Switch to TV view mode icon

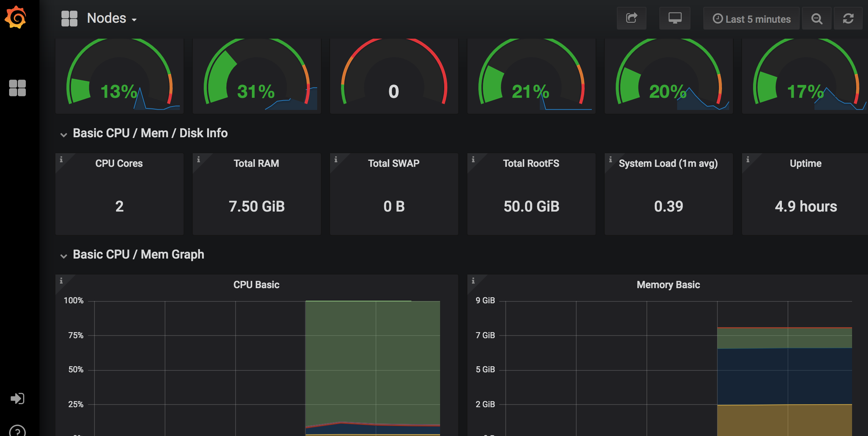(x=675, y=18)
